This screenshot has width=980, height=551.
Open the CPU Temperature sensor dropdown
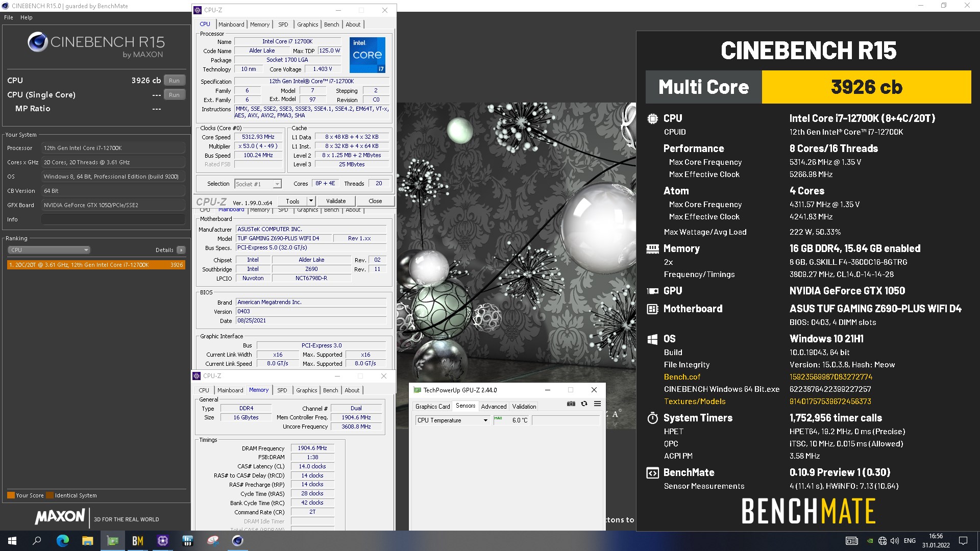click(x=453, y=420)
